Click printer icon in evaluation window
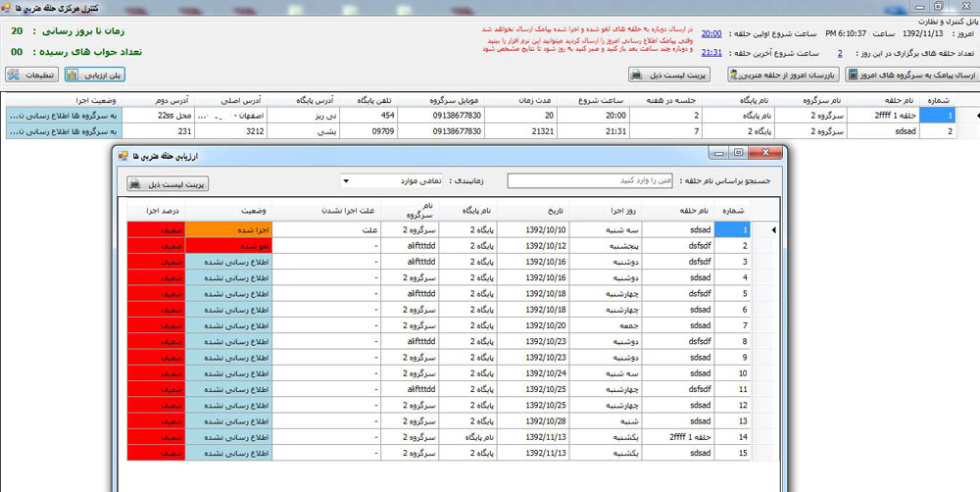This screenshot has height=492, width=980. click(135, 182)
